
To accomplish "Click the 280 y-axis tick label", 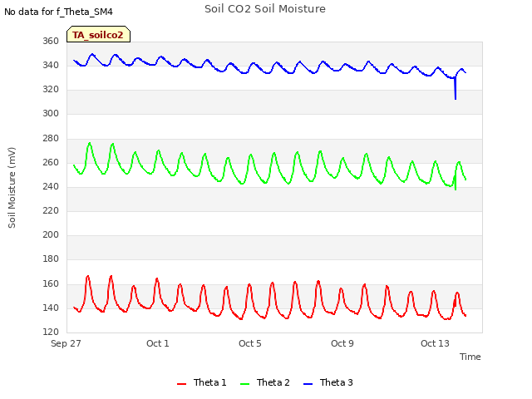I will pyautogui.click(x=51, y=139).
